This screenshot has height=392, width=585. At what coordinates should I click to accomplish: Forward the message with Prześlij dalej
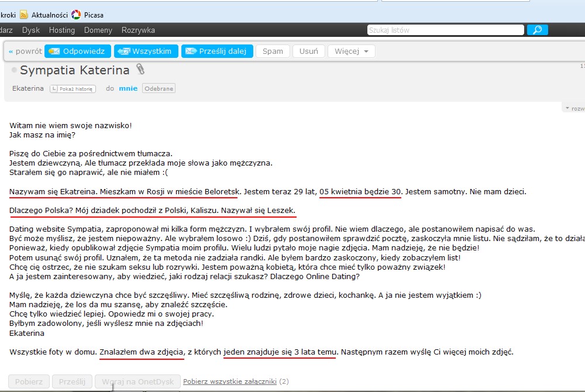click(217, 51)
